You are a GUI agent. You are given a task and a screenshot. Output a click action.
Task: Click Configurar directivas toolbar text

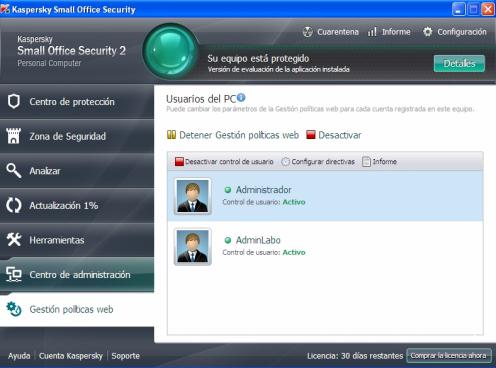pos(323,162)
